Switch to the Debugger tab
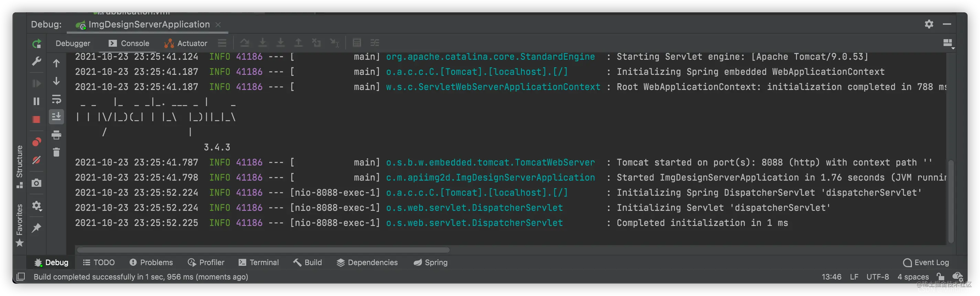980x296 pixels. tap(73, 43)
